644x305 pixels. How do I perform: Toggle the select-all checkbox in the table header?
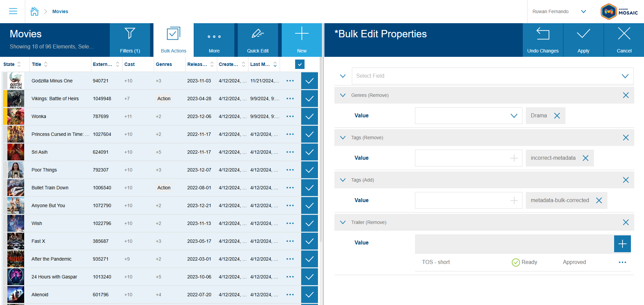click(x=300, y=64)
